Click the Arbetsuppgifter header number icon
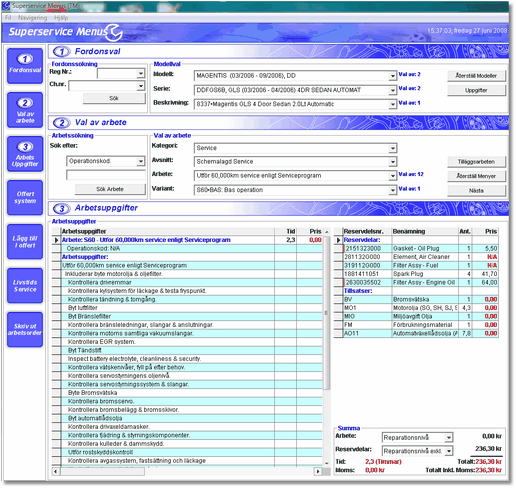The height and width of the screenshot is (488, 516). [x=62, y=209]
